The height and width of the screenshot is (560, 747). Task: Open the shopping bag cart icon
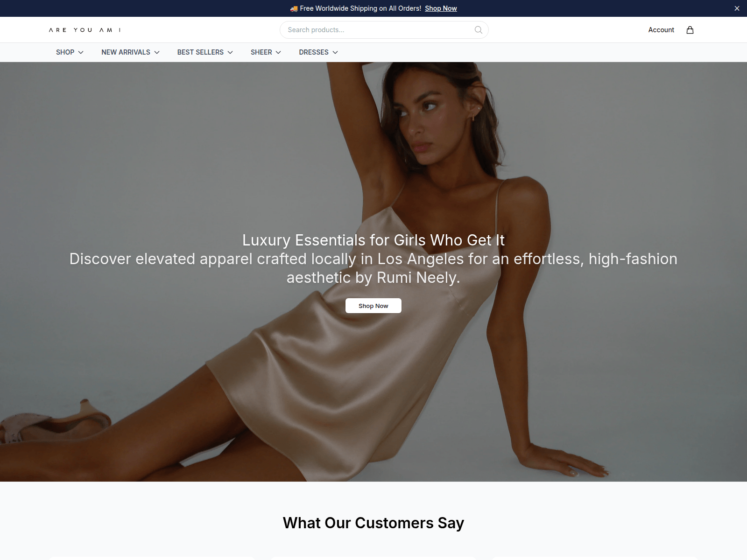690,30
